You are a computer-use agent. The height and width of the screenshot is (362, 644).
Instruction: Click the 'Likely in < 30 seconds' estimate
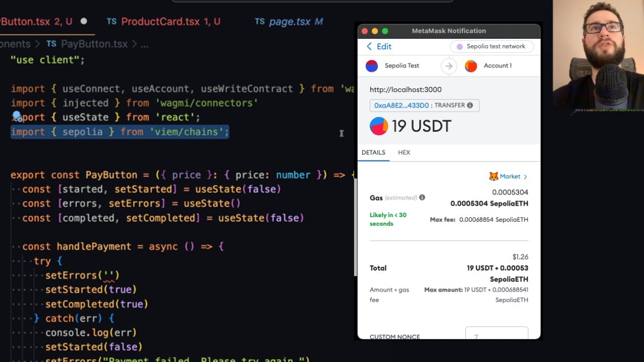click(x=388, y=219)
